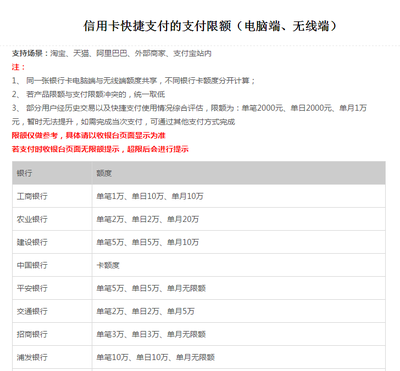400x371 pixels.
Task: Select 平安银行's 单月无限额 limit cell
Action: 239,288
